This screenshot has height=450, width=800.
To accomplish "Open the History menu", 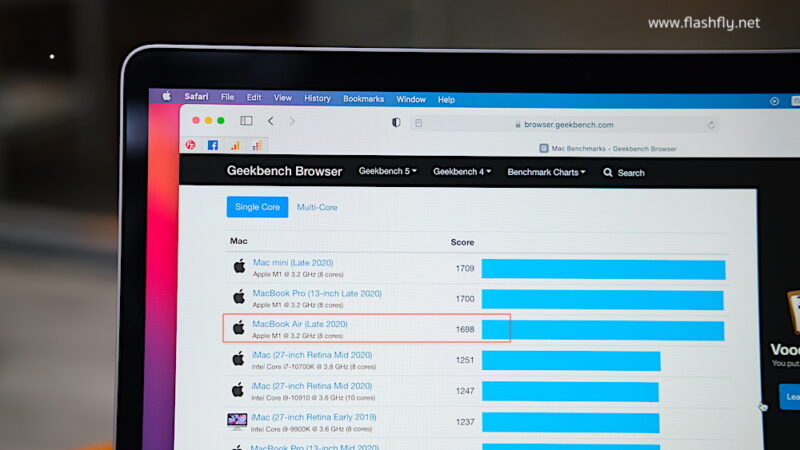I will [317, 99].
